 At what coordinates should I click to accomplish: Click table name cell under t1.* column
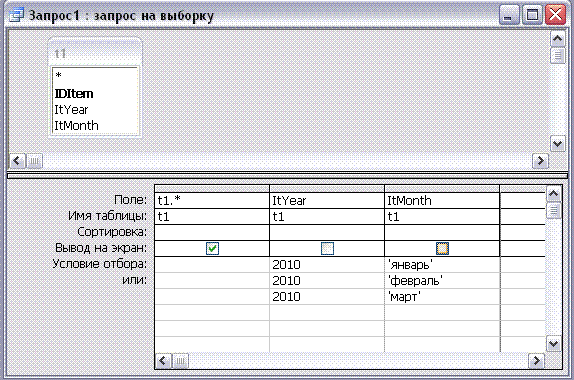(x=212, y=217)
